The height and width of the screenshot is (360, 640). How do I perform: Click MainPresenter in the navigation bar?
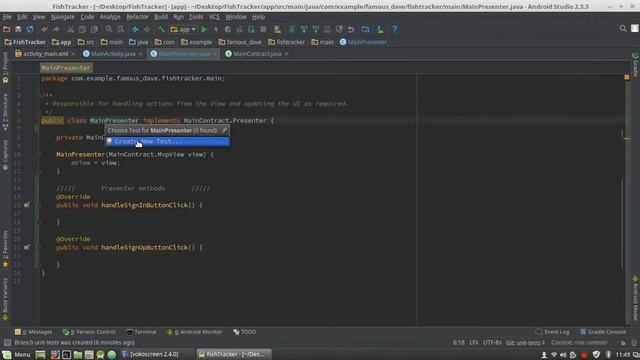click(363, 42)
